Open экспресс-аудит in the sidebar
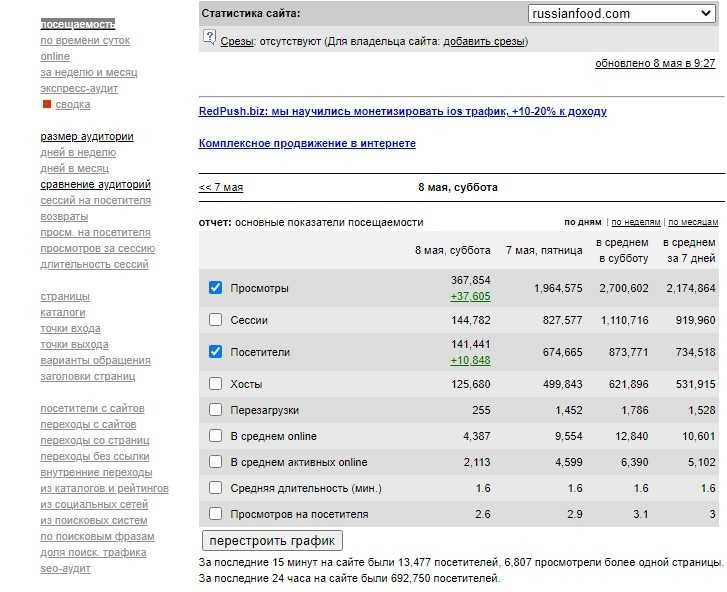Screen dimensions: 727x592 [79, 88]
